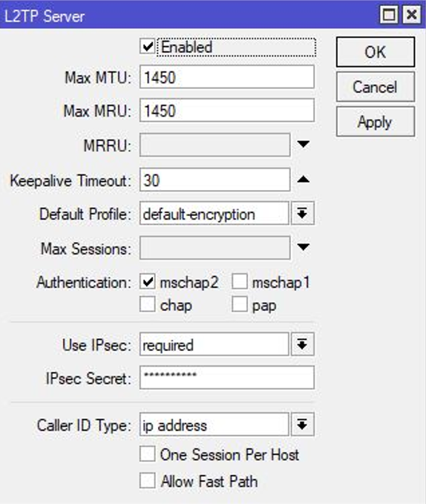The image size is (426, 504).
Task: Uncheck the Enabled checkbox
Action: 148,47
